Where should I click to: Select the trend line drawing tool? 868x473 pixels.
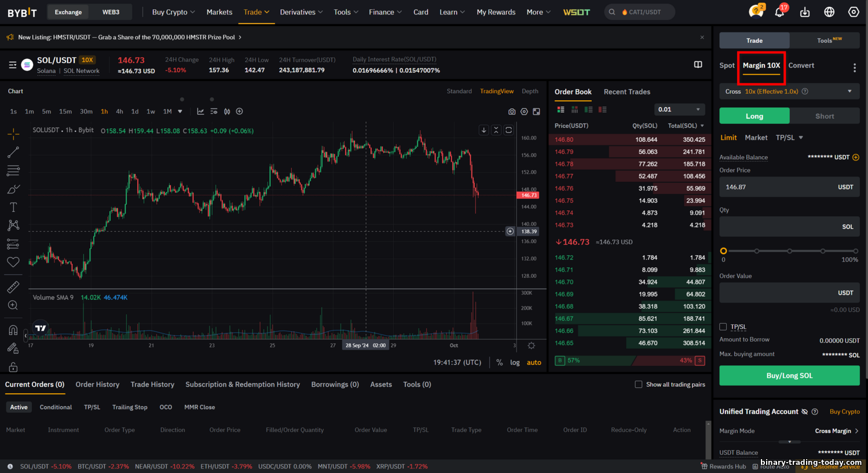(13, 152)
